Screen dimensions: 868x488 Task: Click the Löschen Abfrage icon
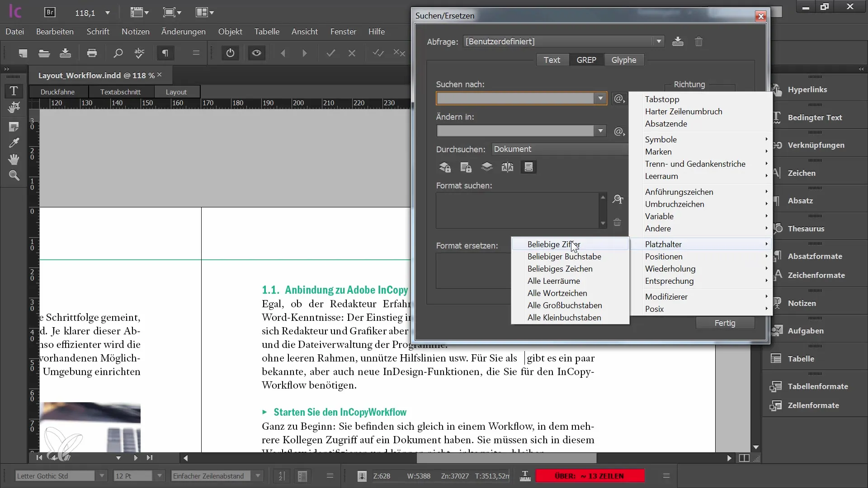(x=698, y=41)
